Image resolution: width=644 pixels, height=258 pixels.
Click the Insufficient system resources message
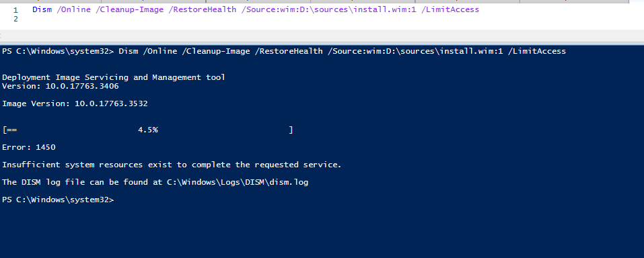click(172, 165)
